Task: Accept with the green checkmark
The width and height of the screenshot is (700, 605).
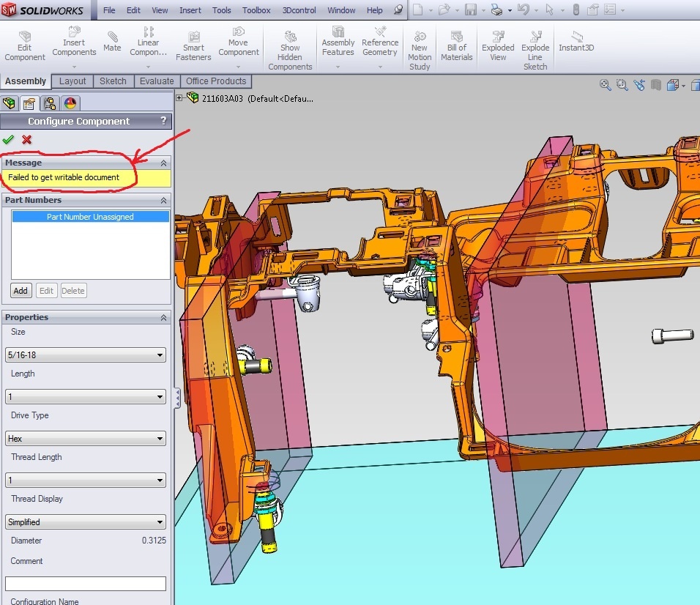Action: coord(8,140)
